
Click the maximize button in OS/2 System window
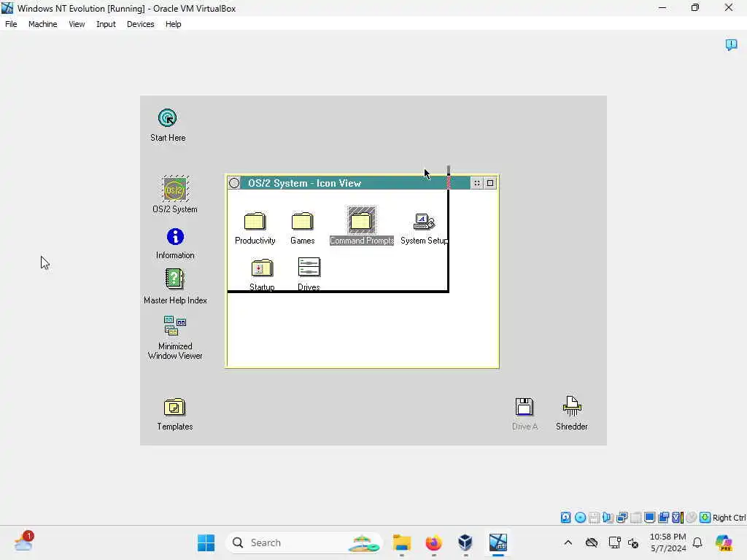point(490,183)
